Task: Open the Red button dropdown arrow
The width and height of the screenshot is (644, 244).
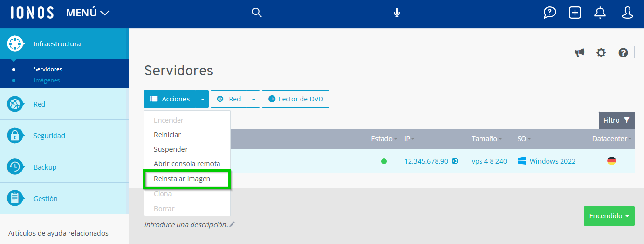Action: [253, 99]
